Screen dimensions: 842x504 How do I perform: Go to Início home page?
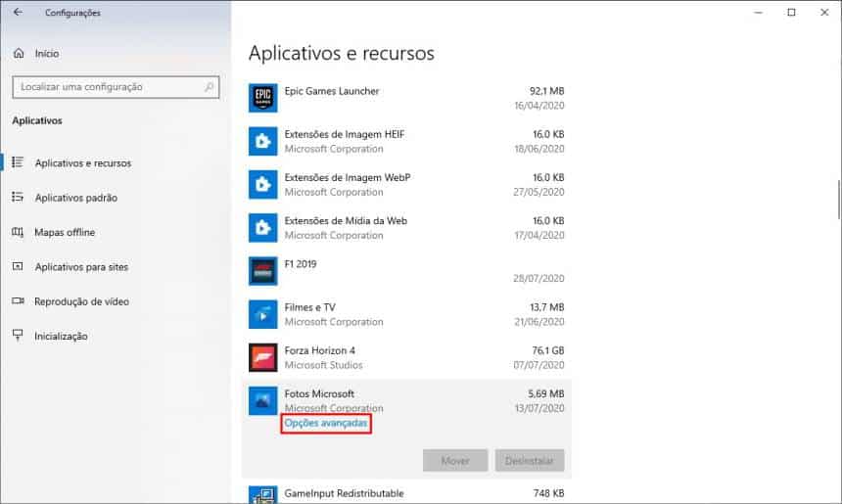(x=47, y=54)
